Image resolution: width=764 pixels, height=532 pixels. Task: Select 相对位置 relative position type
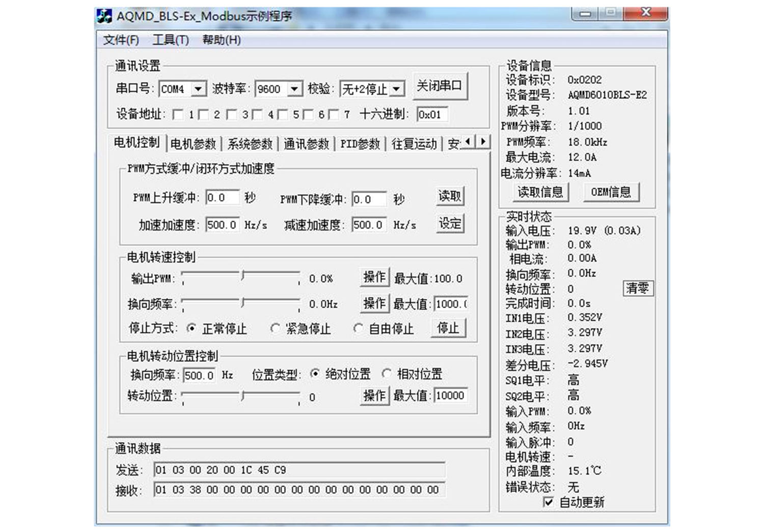pyautogui.click(x=388, y=373)
